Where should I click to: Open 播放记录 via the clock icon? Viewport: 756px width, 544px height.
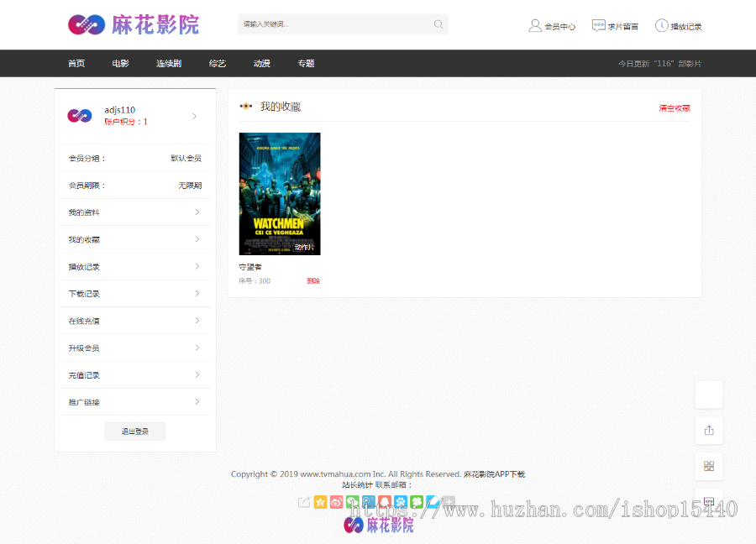tap(661, 25)
